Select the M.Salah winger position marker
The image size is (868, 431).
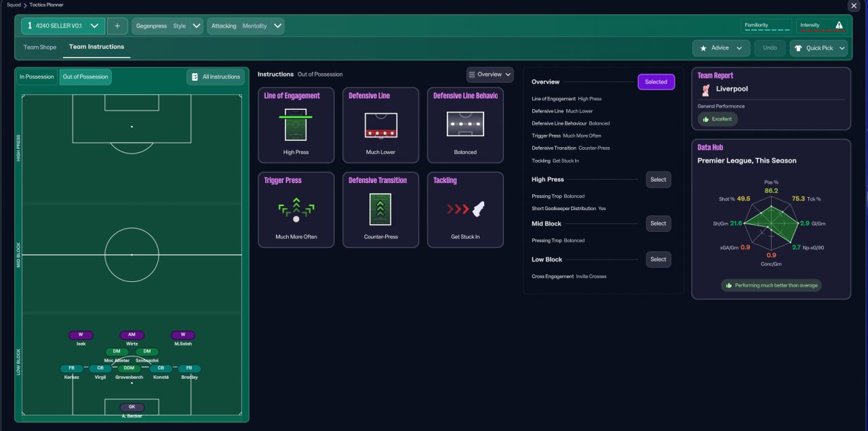click(x=182, y=335)
